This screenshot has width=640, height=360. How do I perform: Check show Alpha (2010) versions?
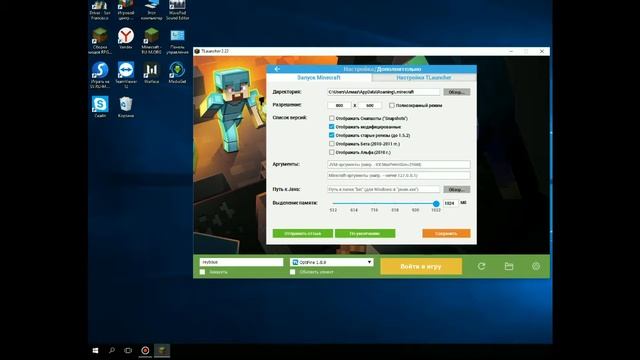[x=331, y=152]
